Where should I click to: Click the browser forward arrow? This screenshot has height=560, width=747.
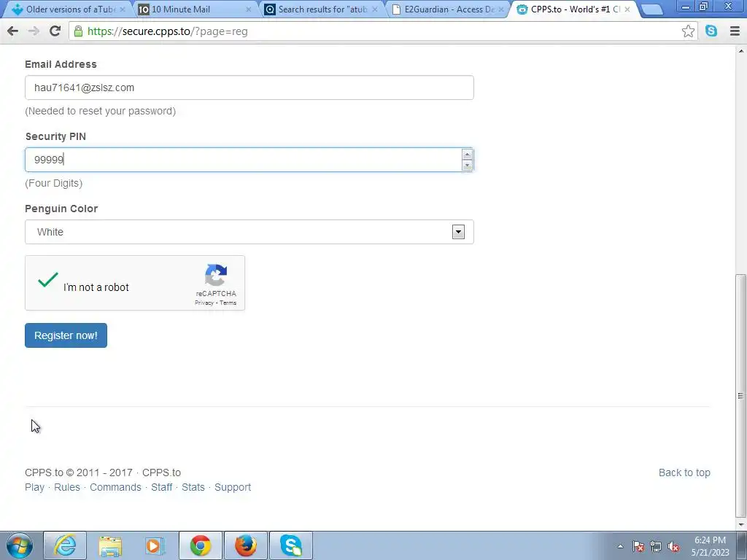pyautogui.click(x=34, y=31)
